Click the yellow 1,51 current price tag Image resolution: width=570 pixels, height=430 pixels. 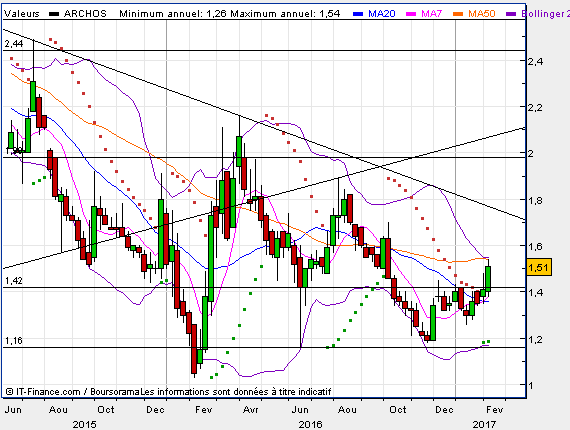point(539,268)
